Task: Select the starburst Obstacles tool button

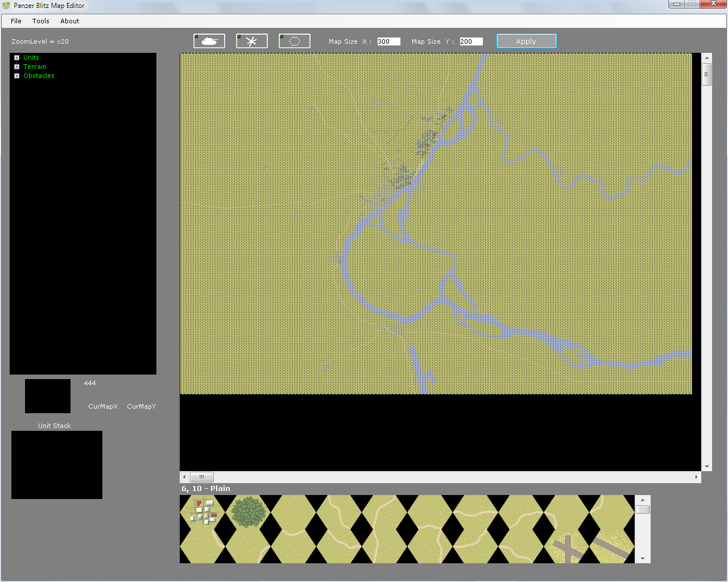Action: 252,41
